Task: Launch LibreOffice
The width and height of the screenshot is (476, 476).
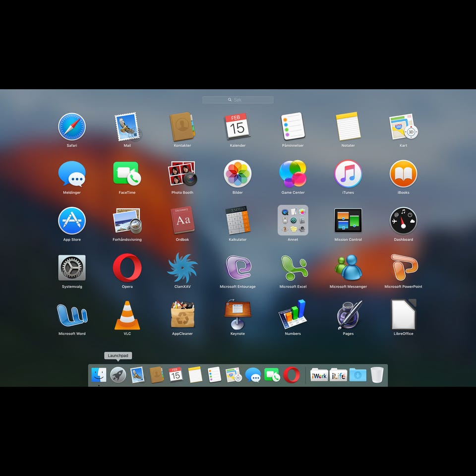Action: click(404, 314)
